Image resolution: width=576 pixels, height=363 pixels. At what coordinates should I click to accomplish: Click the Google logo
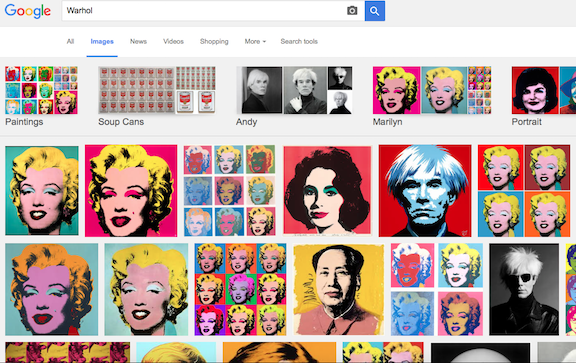tap(28, 11)
